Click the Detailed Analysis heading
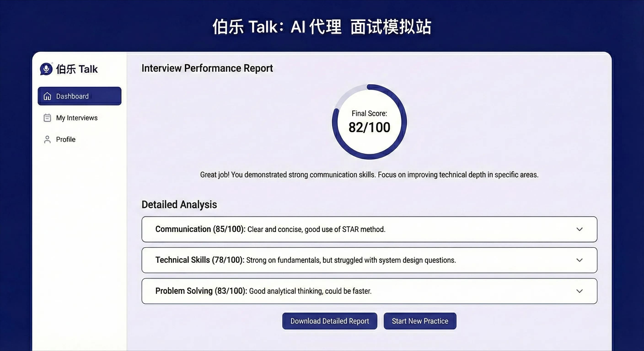This screenshot has height=351, width=644. click(x=179, y=205)
